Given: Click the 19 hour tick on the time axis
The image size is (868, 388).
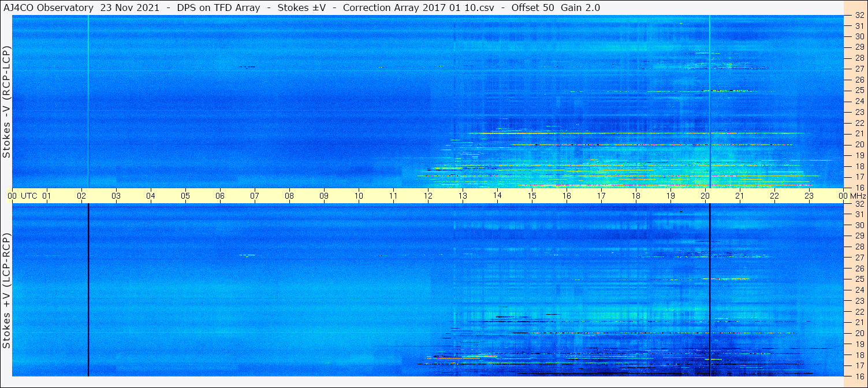Looking at the screenshot, I should tap(670, 196).
